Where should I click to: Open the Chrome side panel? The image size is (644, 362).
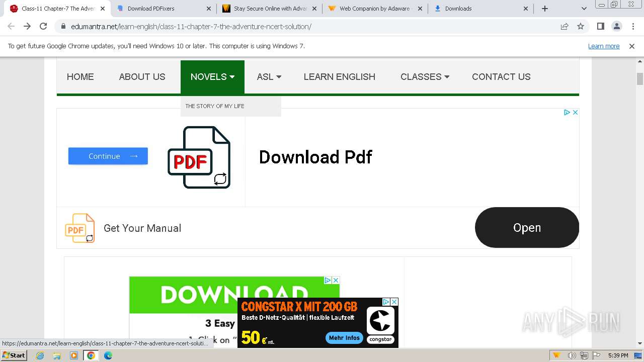tap(601, 26)
